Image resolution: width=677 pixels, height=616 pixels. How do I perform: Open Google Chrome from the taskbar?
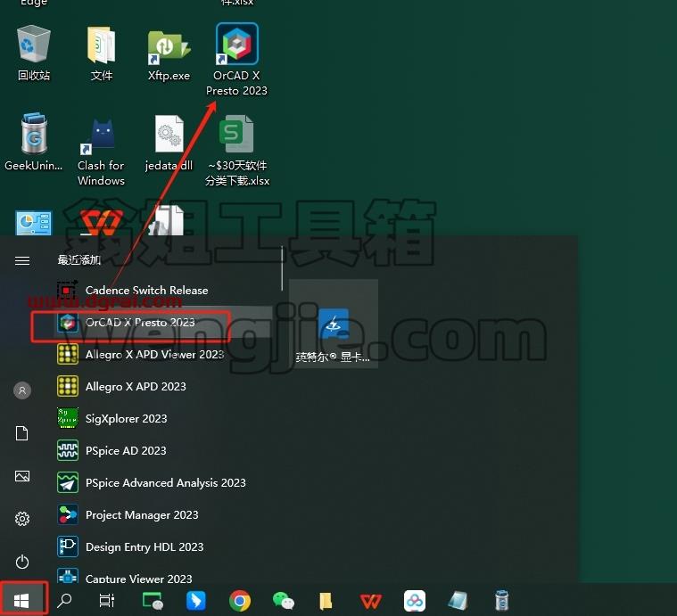(x=240, y=601)
